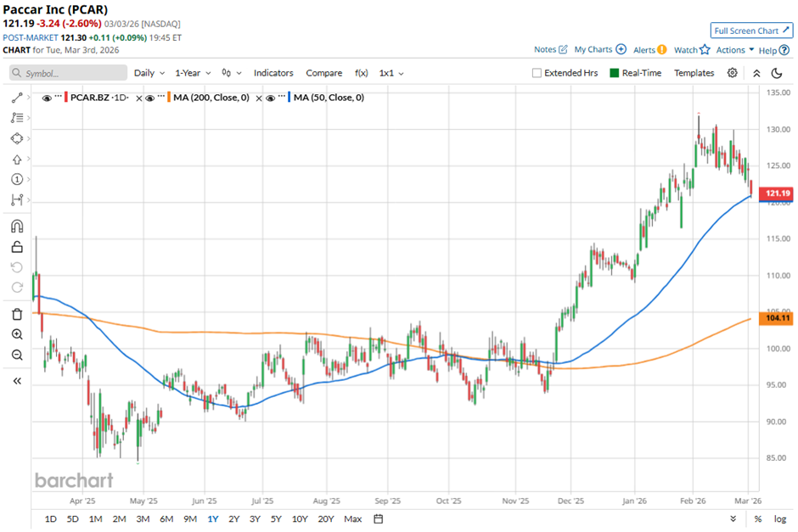
Task: Open the Daily frequency dropdown
Action: click(x=149, y=73)
